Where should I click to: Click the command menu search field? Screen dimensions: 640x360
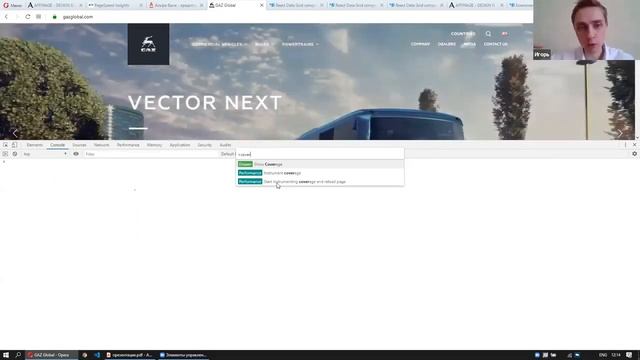(320, 154)
